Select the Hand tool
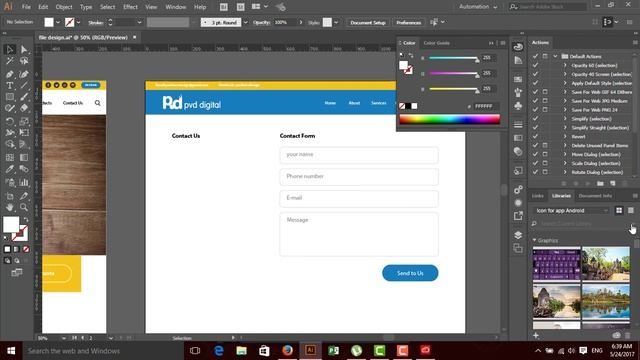This screenshot has width=640, height=360. (10, 208)
